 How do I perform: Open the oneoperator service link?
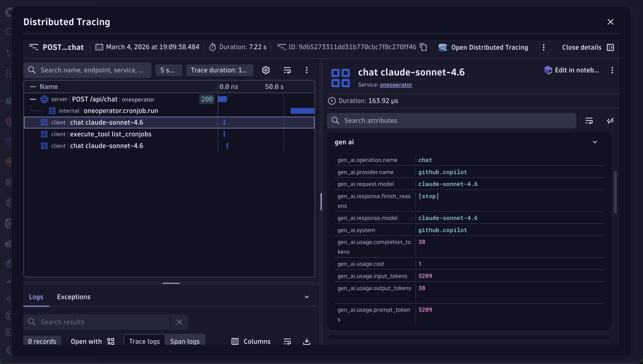(396, 85)
